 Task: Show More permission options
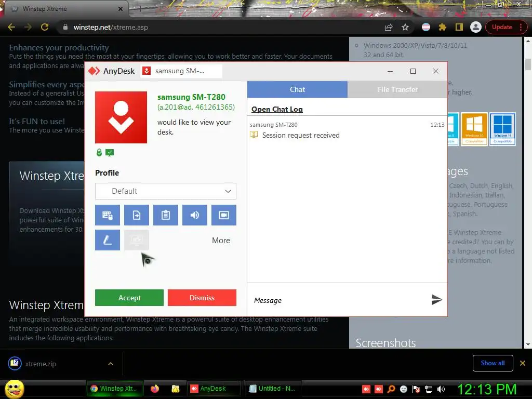tap(221, 241)
